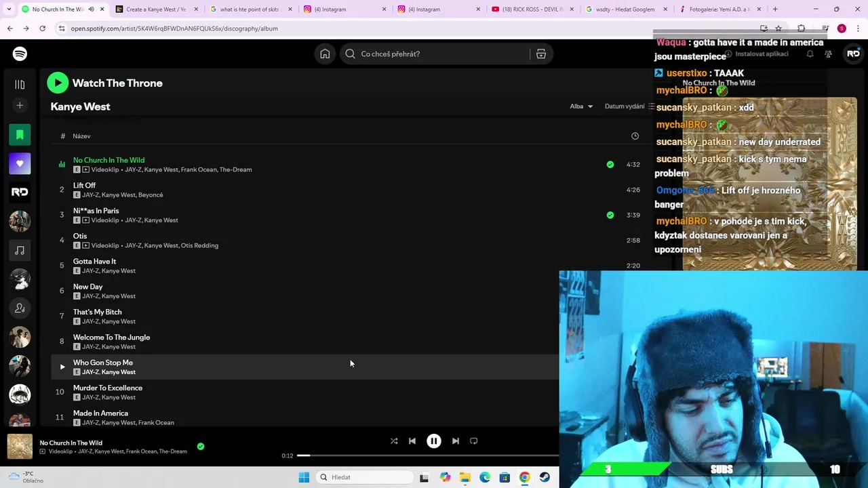Switch to Fotogalerie: Yemi A.D. tab
The image size is (868, 488).
(720, 9)
